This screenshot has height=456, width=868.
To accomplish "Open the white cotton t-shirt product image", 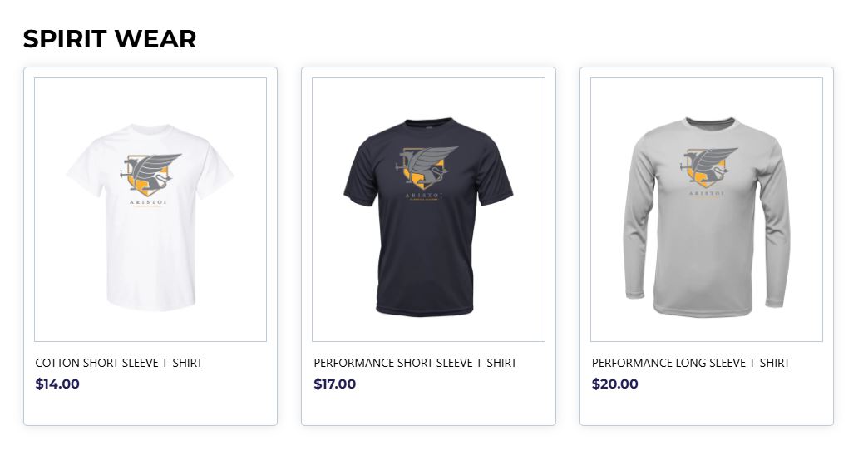I will pyautogui.click(x=150, y=250).
